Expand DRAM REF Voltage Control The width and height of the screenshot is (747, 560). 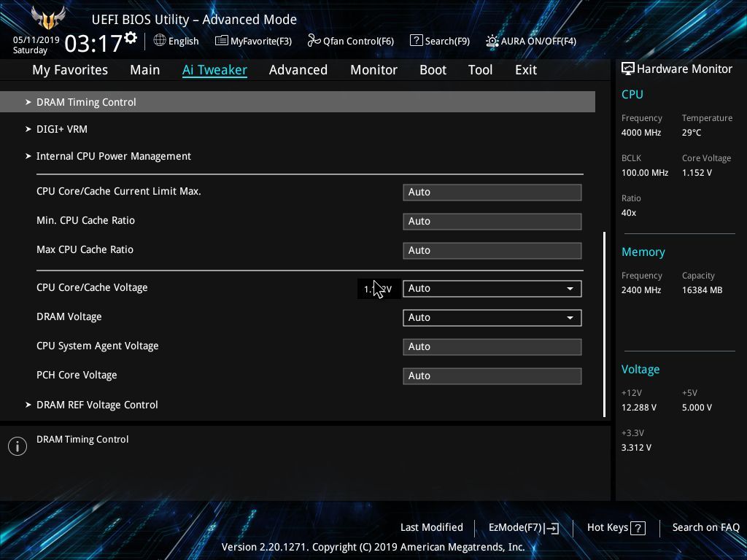pos(97,405)
